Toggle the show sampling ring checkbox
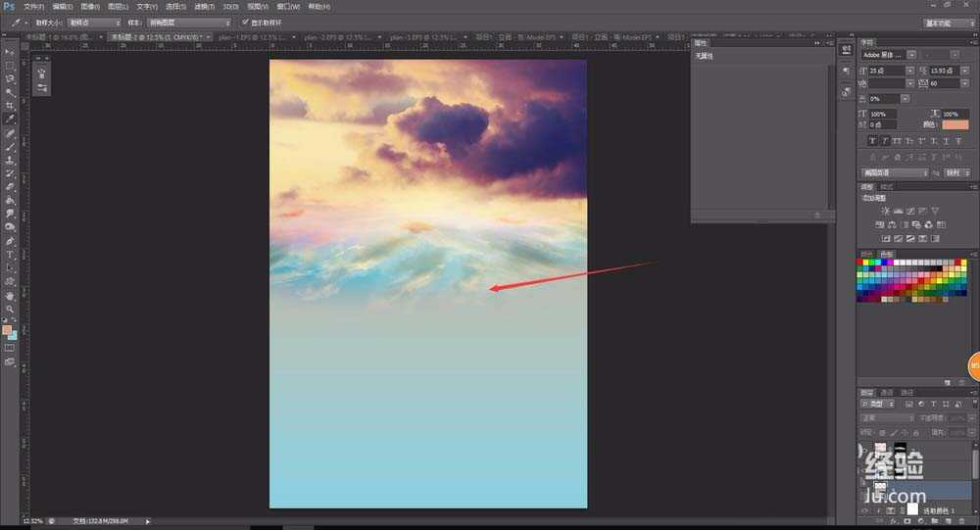Screen dimensions: 980x530 point(245,22)
